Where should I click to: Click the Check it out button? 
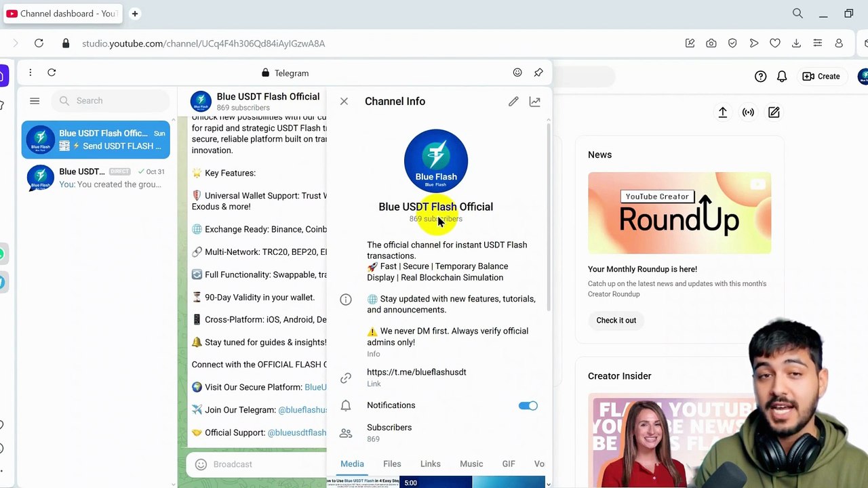616,321
